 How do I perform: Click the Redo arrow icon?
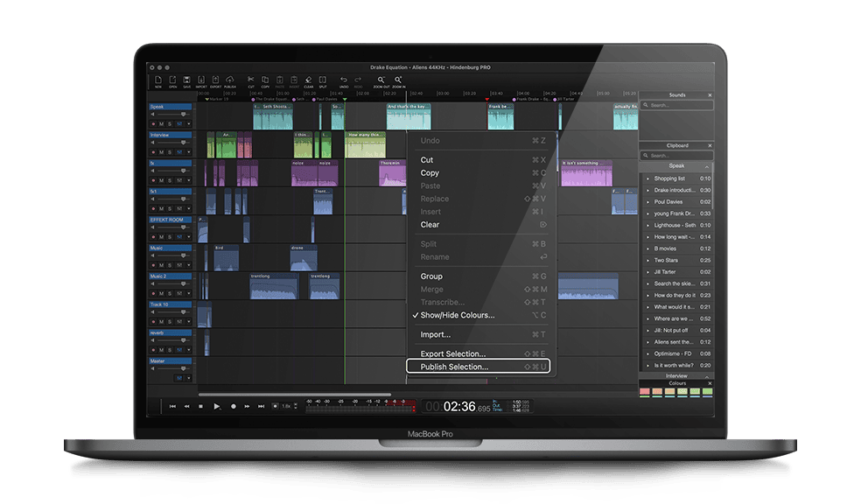pyautogui.click(x=358, y=80)
